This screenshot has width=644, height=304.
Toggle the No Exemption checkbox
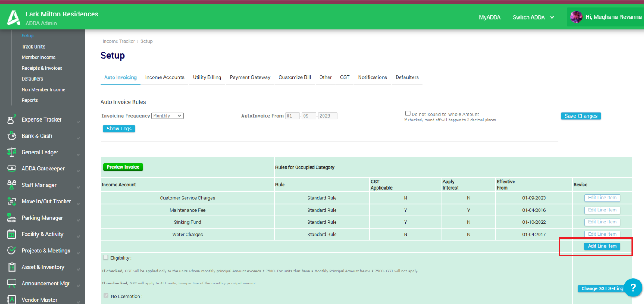(x=105, y=296)
